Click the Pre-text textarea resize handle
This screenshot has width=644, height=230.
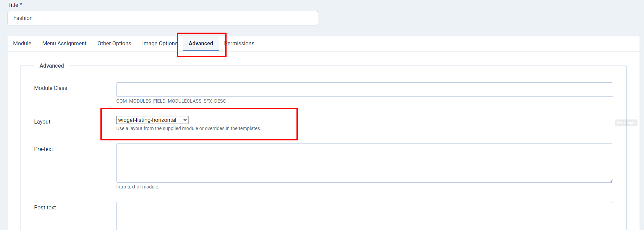[x=611, y=180]
